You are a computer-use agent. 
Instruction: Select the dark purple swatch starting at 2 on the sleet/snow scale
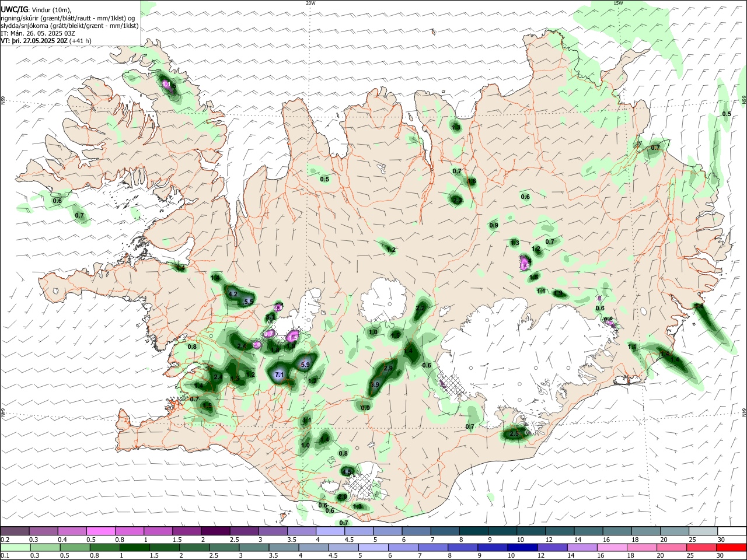point(215,531)
